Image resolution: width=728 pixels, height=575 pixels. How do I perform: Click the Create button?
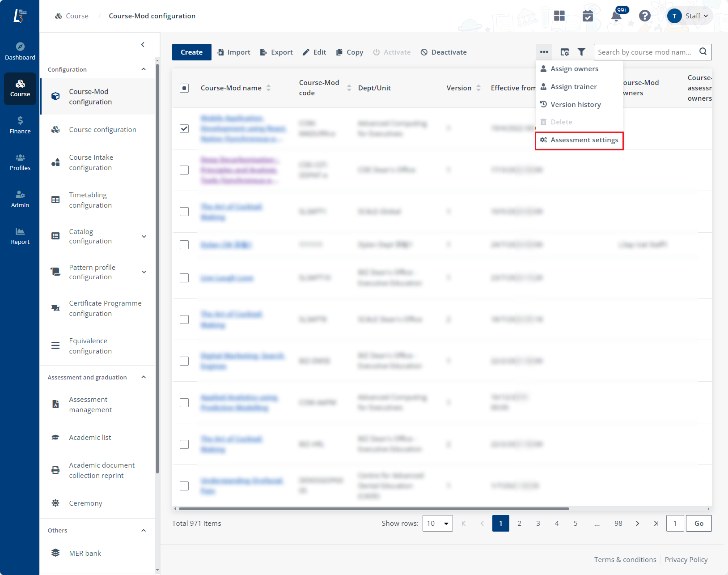click(x=191, y=52)
